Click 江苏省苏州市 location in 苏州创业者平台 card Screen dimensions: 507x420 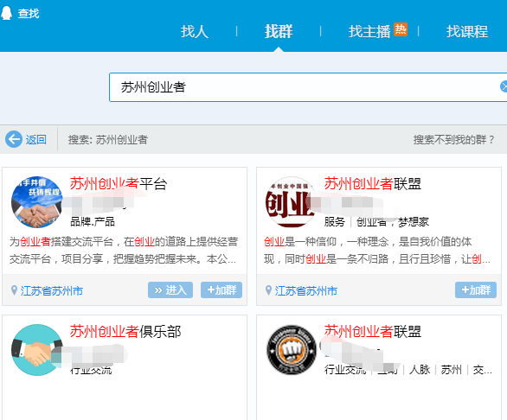[x=52, y=290]
